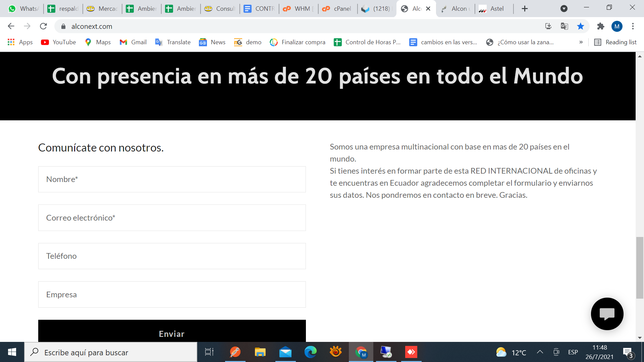
Task: Open Chrome profile avatar M
Action: 617,26
